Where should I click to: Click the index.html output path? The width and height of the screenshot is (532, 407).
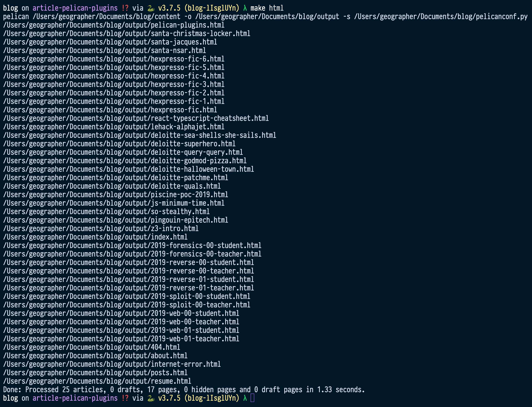click(95, 237)
